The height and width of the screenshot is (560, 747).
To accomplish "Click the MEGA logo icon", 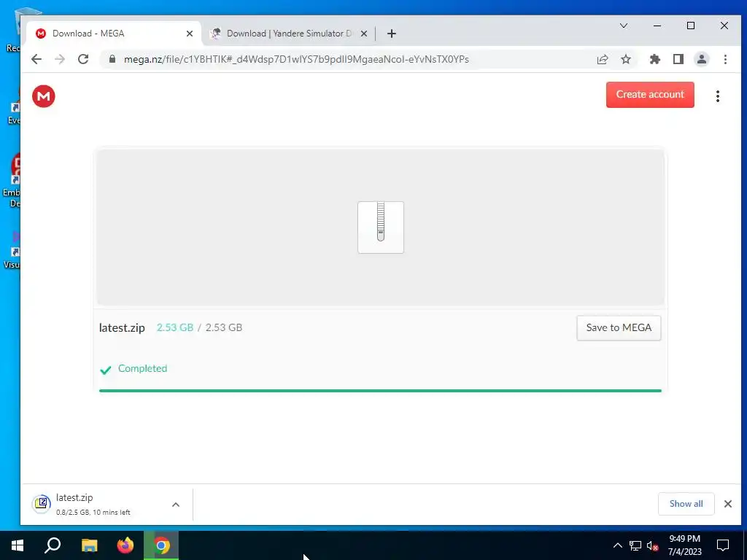I will tap(43, 96).
